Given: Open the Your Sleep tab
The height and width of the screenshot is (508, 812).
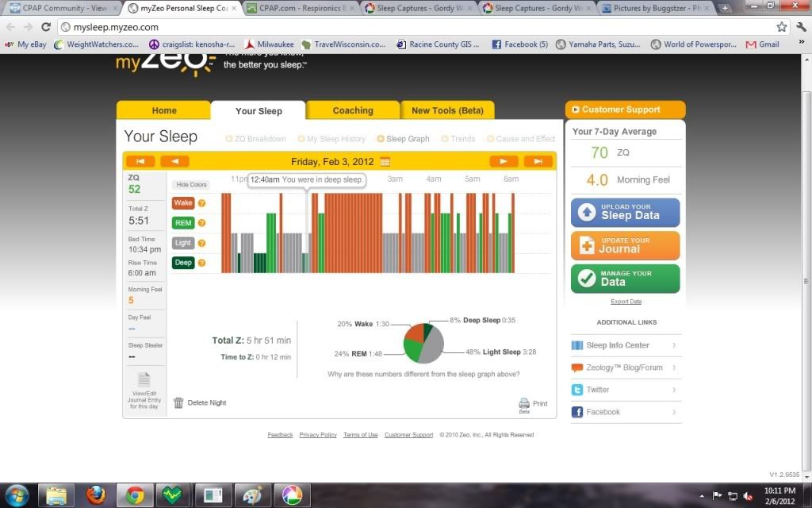Looking at the screenshot, I should [259, 111].
